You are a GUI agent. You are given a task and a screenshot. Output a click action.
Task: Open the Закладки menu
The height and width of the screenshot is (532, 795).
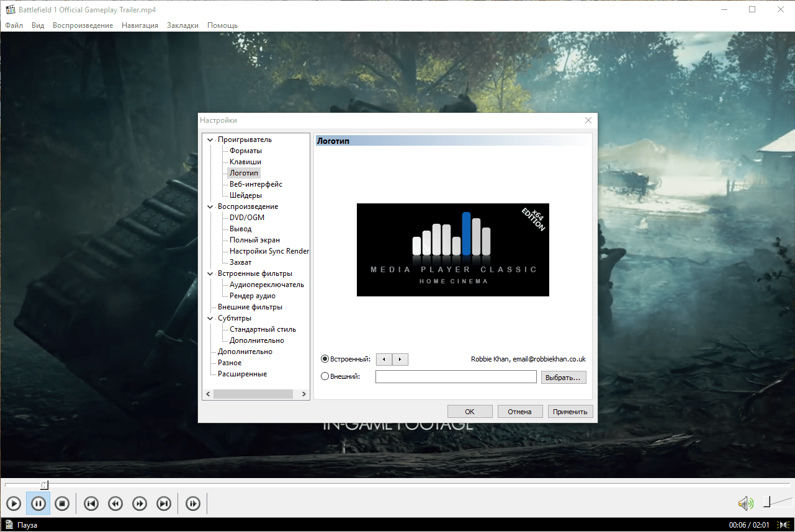tap(182, 25)
